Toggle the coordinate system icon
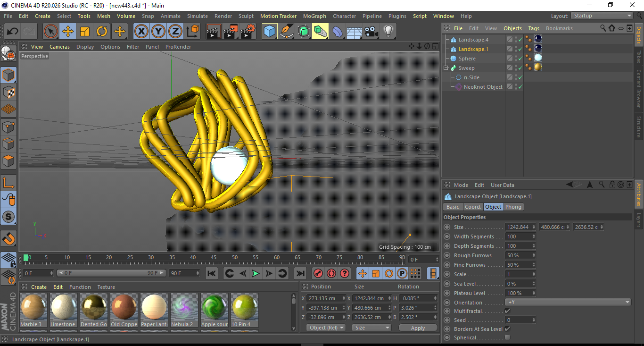The height and width of the screenshot is (346, 644). 192,32
